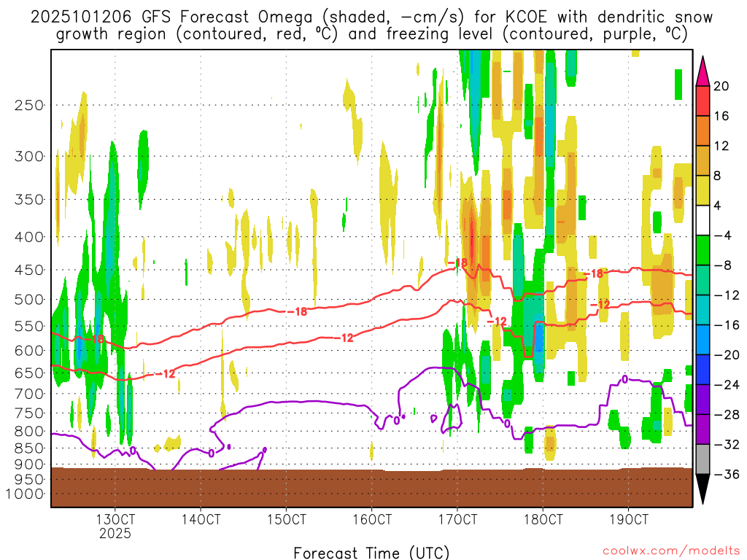The width and height of the screenshot is (747, 560).
Task: Click the 130CT time axis label
Action: coord(115,519)
